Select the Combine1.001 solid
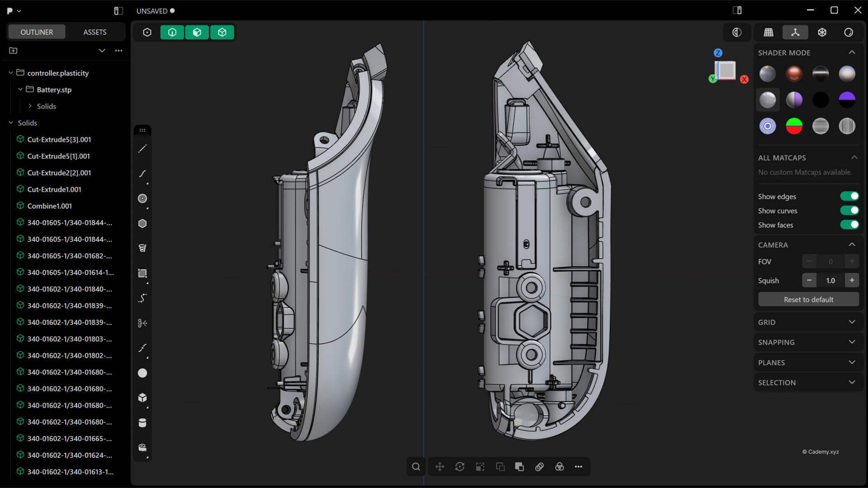868x488 pixels. 49,206
